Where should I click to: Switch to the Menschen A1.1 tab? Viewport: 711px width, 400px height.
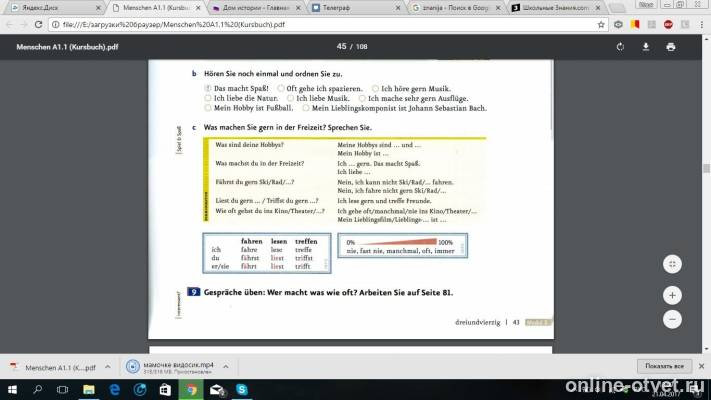click(156, 8)
